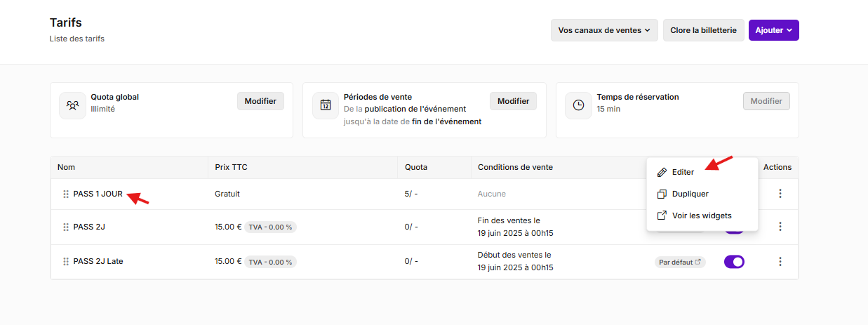Click the TVA - 0.00 % badge of PASS 2J
868x325 pixels.
click(x=270, y=227)
